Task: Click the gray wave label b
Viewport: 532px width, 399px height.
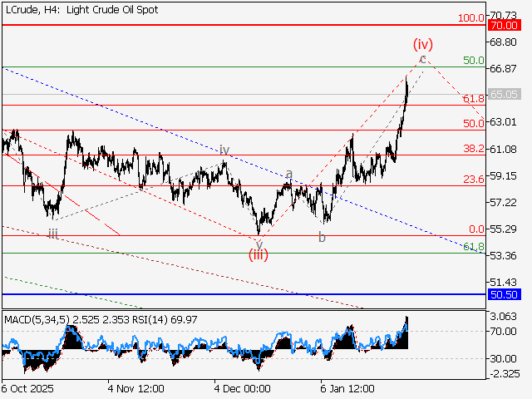Action: click(322, 238)
